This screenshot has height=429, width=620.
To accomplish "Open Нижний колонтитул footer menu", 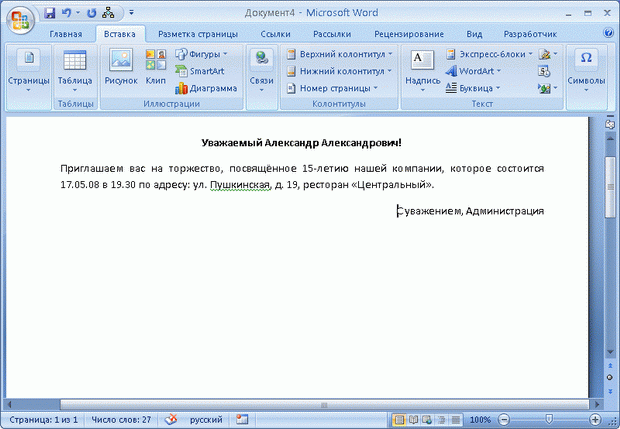I will point(339,71).
